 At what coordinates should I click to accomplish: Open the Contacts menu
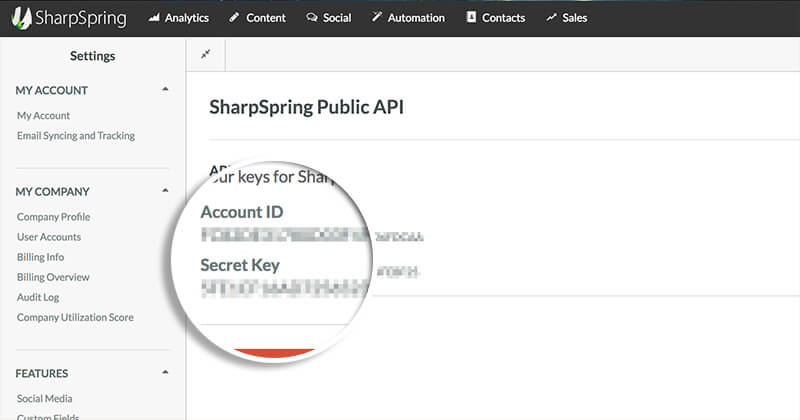(x=496, y=18)
